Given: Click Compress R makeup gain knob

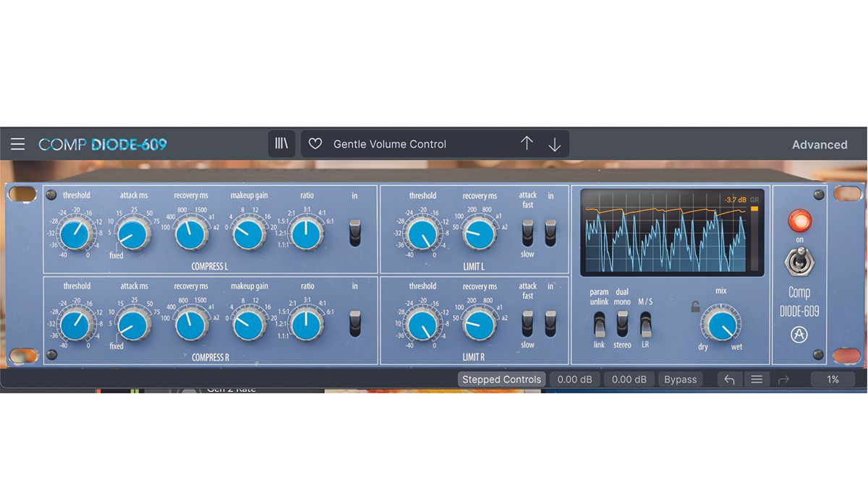Looking at the screenshot, I should coord(249,325).
